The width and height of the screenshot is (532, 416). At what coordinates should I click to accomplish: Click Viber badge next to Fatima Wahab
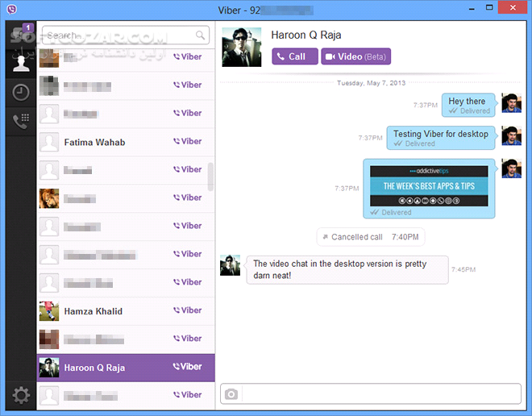[188, 141]
